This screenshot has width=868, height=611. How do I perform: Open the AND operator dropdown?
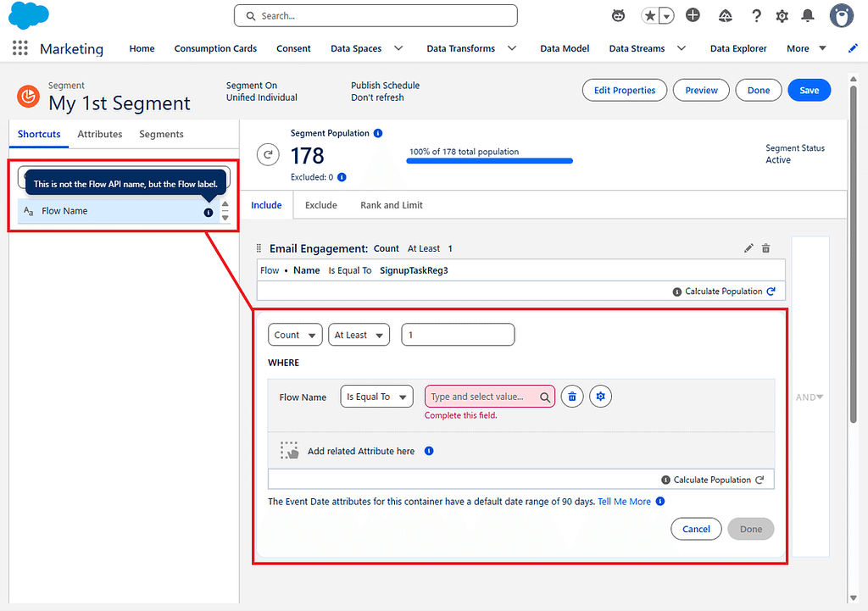810,397
